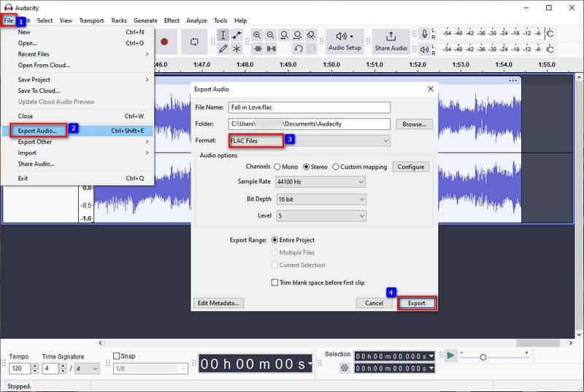Click the Edit Metadata... button
Screen dimensions: 584x392
[x=218, y=303]
